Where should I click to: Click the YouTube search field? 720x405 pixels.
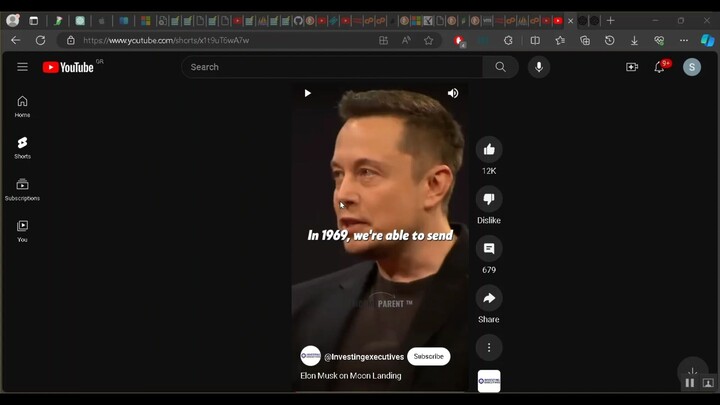click(332, 67)
